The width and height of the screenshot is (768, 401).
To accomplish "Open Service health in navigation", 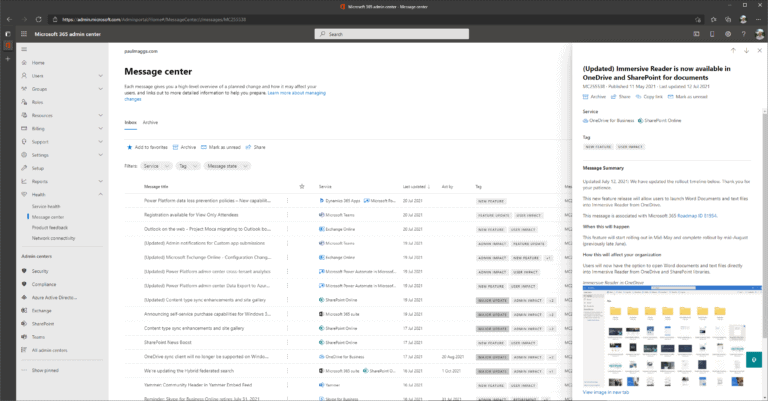I will tap(47, 205).
